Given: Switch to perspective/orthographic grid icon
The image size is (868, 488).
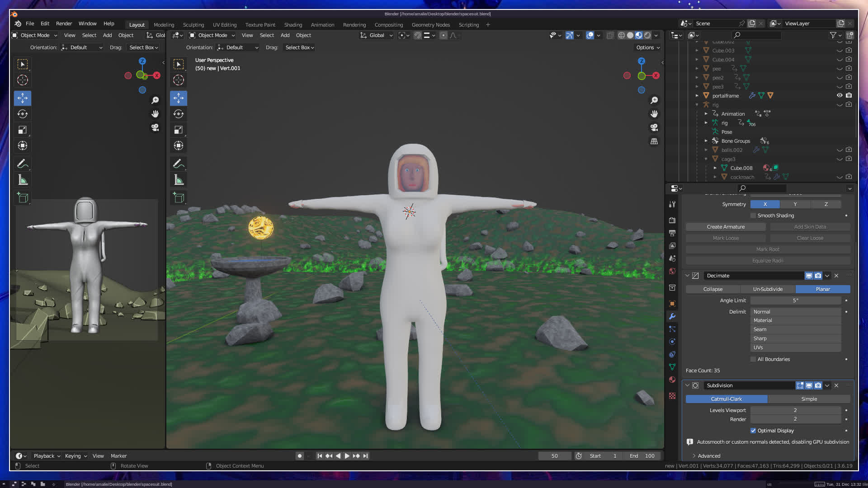Looking at the screenshot, I should (x=654, y=141).
